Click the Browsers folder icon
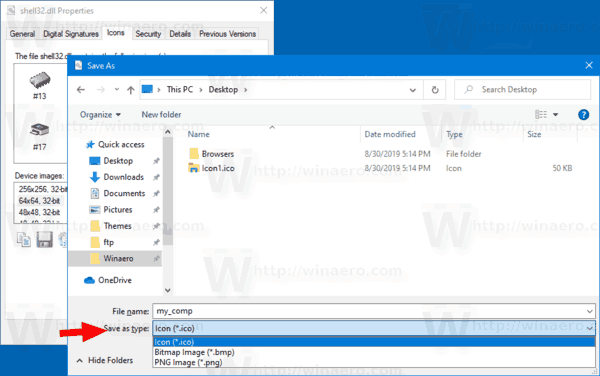Screen dimensions: 600x376 point(194,154)
